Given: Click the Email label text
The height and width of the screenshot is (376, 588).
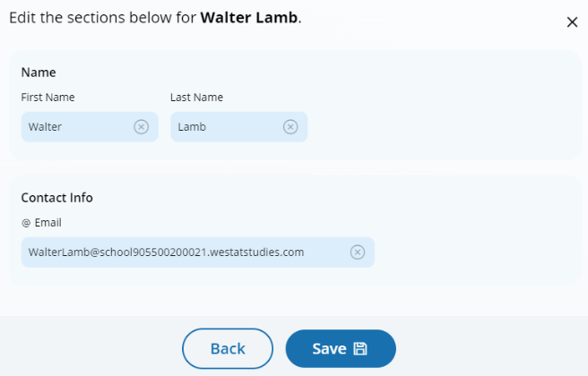Looking at the screenshot, I should click(48, 223).
